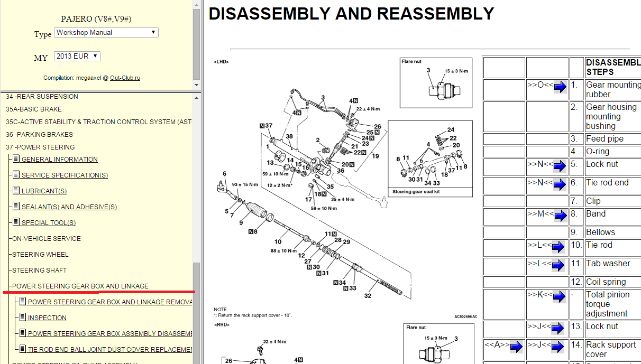Open the LUBRICANT(S) page link
The width and height of the screenshot is (641, 364).
pyautogui.click(x=44, y=191)
